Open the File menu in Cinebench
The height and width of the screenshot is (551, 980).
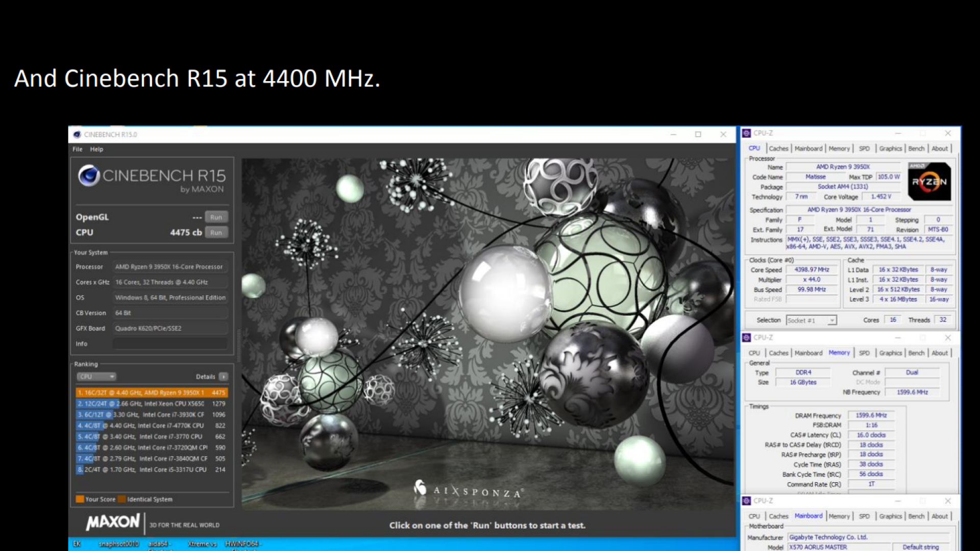click(x=77, y=149)
